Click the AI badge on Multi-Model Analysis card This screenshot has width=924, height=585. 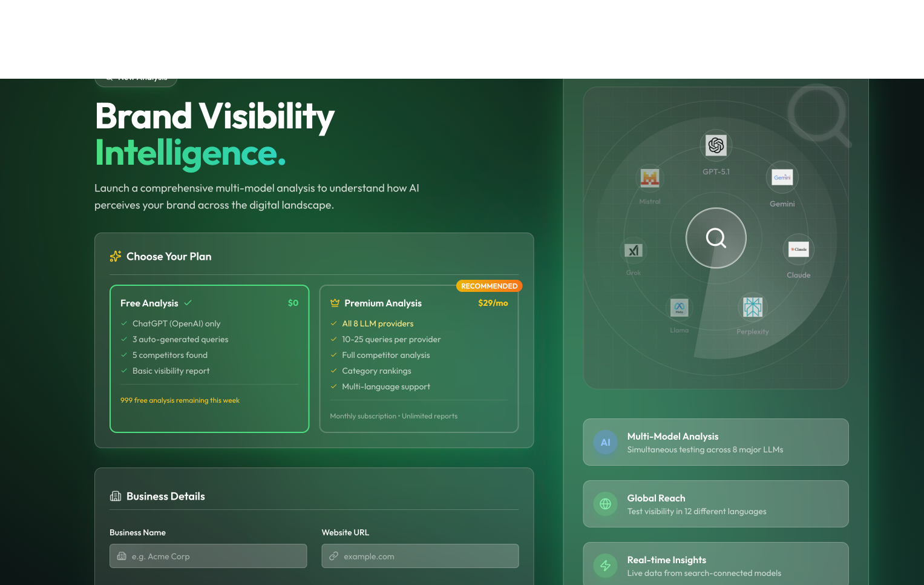[605, 442]
